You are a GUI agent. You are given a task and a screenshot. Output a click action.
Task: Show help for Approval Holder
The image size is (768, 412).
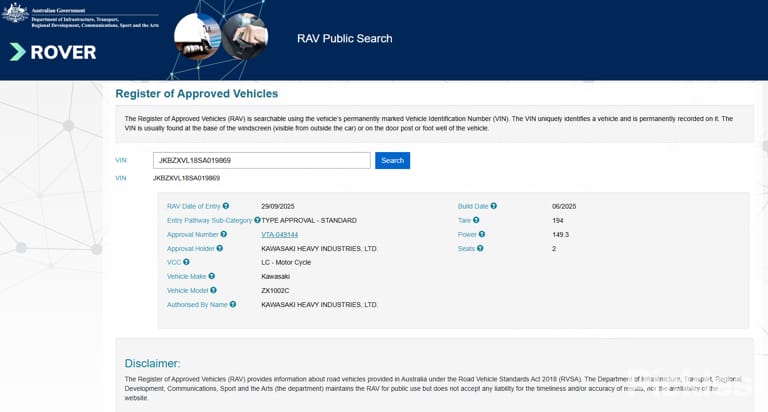pyautogui.click(x=220, y=248)
